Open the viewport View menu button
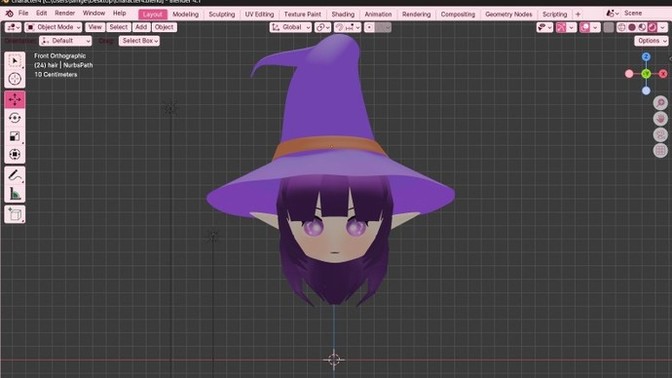 pyautogui.click(x=95, y=27)
